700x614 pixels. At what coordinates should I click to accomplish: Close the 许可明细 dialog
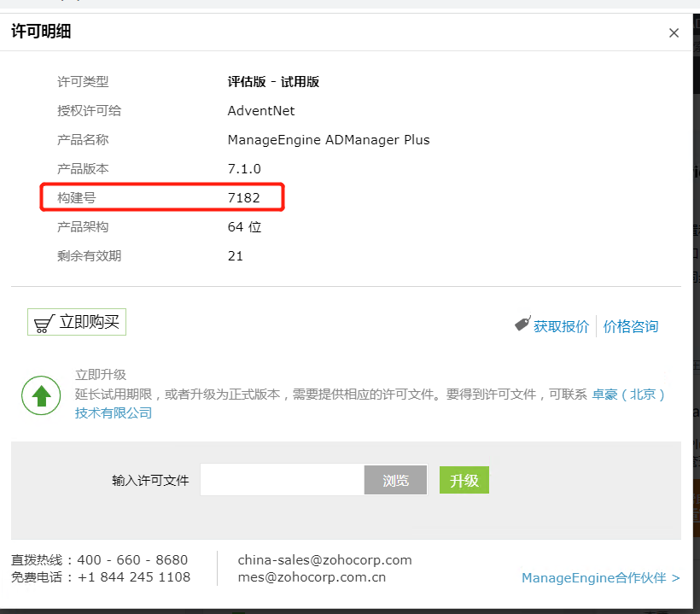[x=674, y=33]
